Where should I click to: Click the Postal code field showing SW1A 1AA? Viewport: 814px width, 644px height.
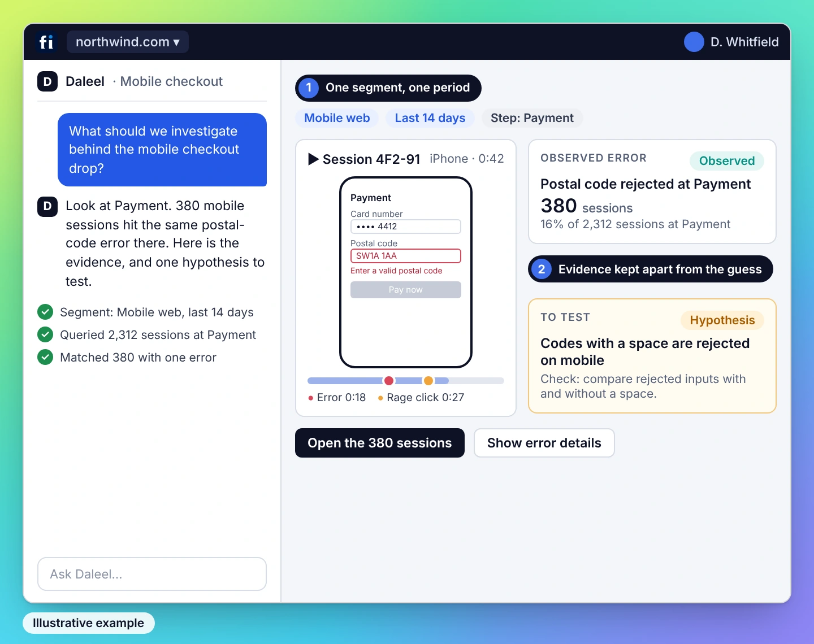(406, 256)
